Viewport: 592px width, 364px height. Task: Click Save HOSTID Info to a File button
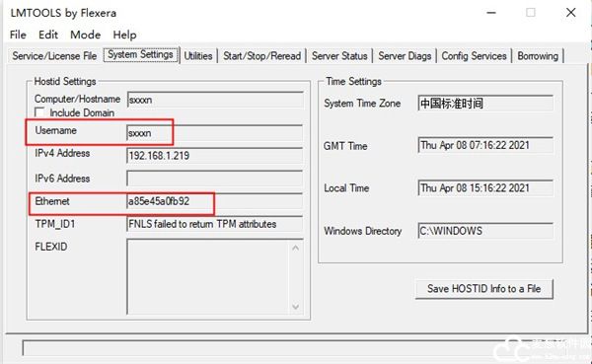click(484, 289)
